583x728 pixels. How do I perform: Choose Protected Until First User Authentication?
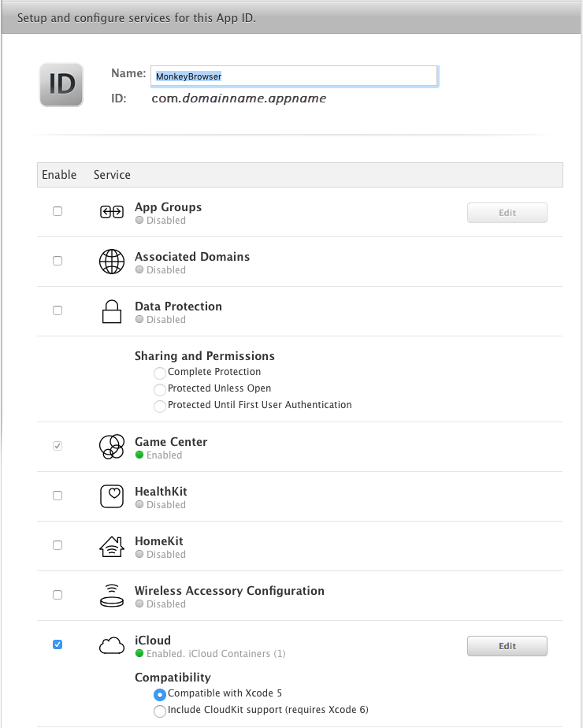pos(159,405)
